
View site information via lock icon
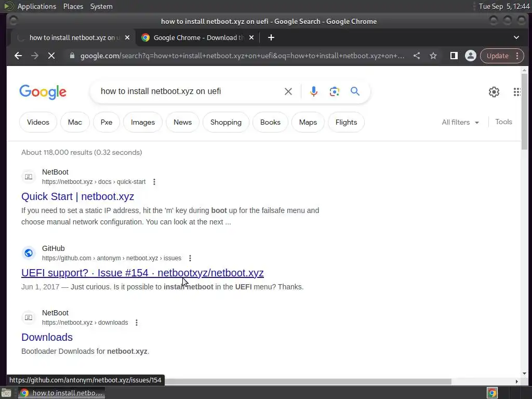tap(72, 56)
